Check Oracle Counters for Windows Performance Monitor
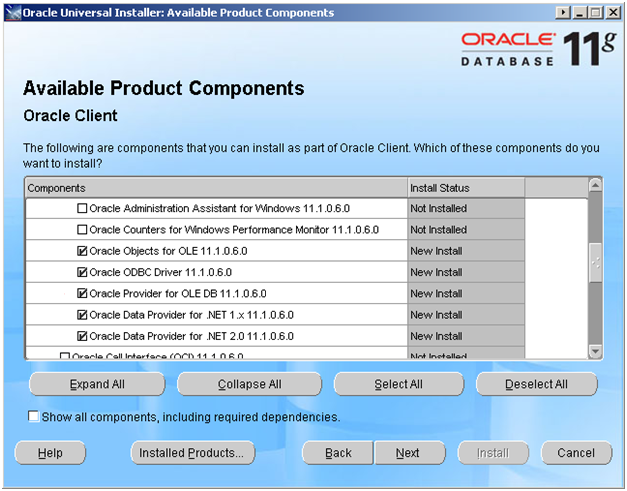The height and width of the screenshot is (491, 627). (x=82, y=230)
